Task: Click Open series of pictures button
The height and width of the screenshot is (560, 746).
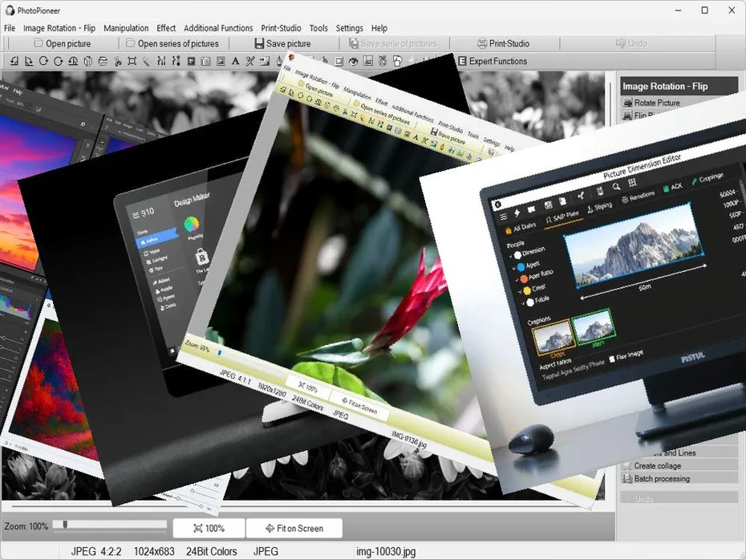Action: 171,43
